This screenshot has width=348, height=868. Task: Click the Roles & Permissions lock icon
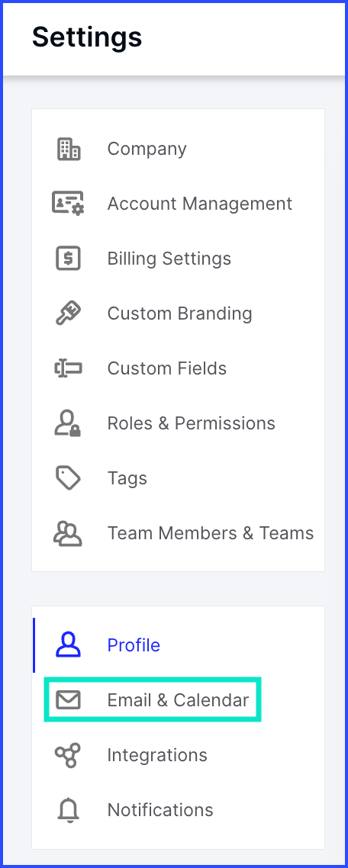coord(68,423)
